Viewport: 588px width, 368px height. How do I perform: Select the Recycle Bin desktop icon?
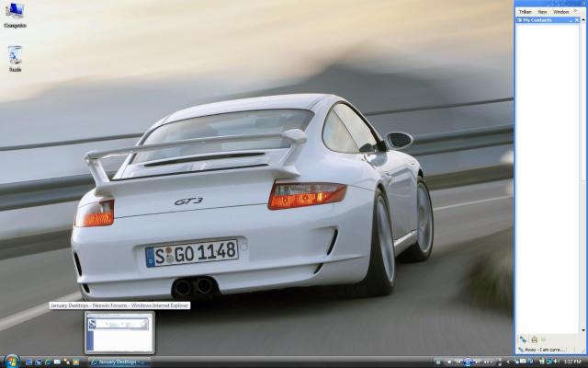point(15,59)
